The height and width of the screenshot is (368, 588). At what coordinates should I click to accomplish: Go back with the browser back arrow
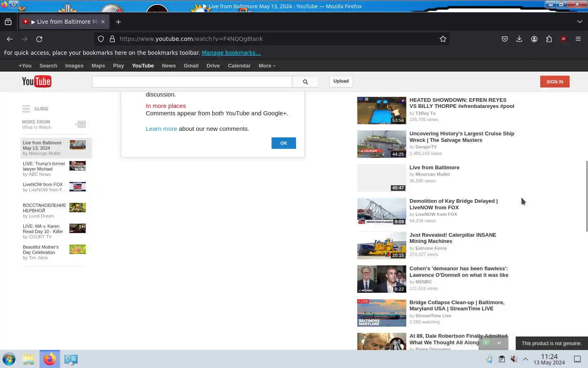[10, 39]
